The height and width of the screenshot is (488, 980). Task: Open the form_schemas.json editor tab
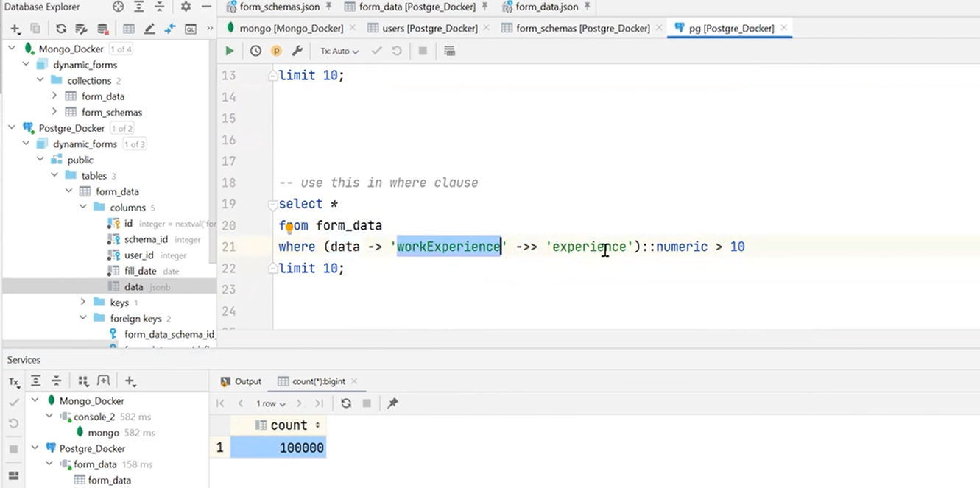click(x=278, y=7)
